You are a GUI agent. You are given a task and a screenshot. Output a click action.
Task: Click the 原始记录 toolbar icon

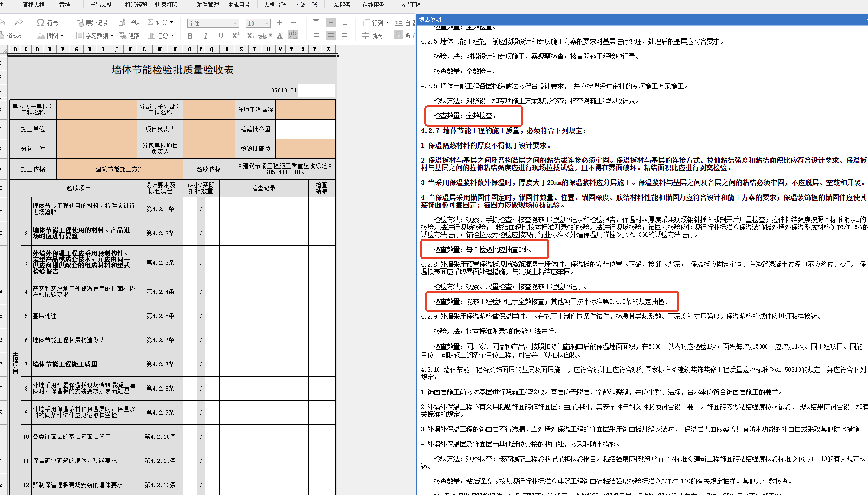[x=91, y=22]
